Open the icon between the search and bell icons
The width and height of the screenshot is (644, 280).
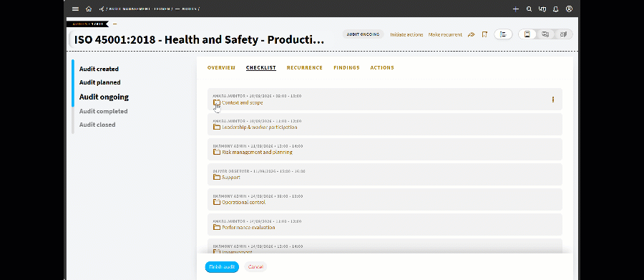point(542,9)
